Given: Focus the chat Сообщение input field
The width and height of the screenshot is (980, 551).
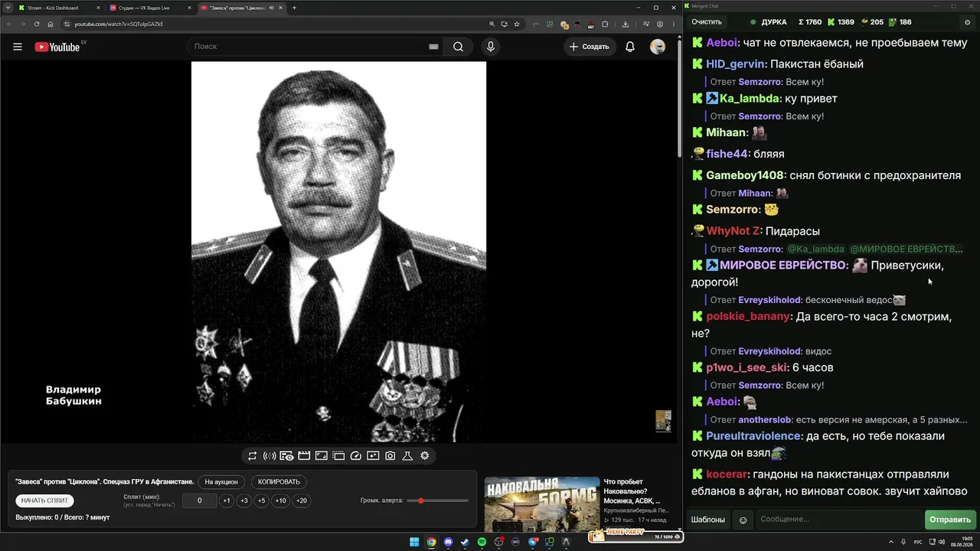Looking at the screenshot, I should coord(839,520).
